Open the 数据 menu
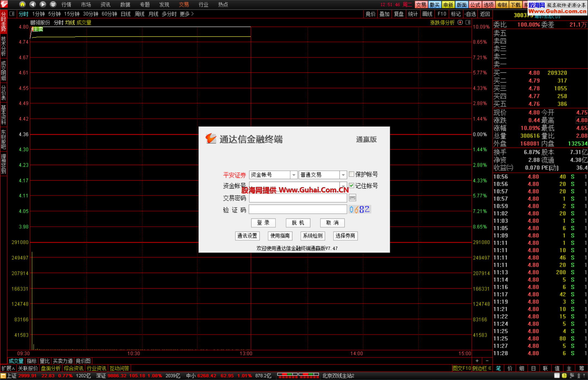 coord(125,4)
